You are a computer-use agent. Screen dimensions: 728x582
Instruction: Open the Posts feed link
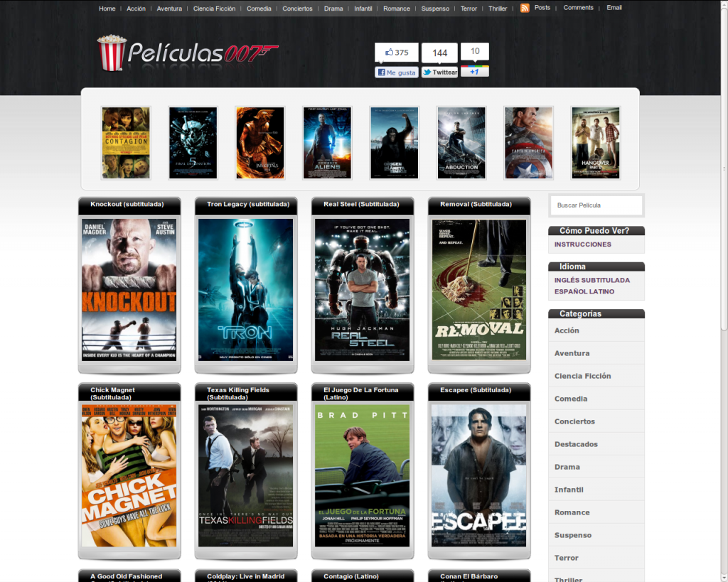[x=542, y=7]
